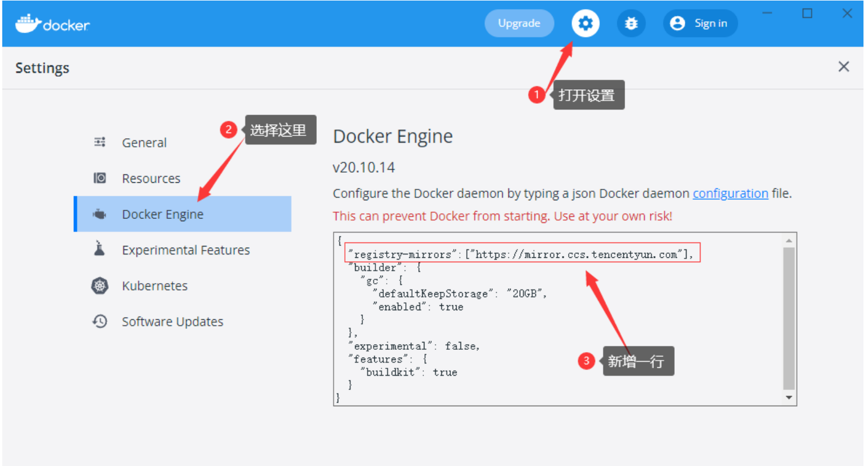Click the "features": { line
Screen dimensions: 868x466
point(388,359)
